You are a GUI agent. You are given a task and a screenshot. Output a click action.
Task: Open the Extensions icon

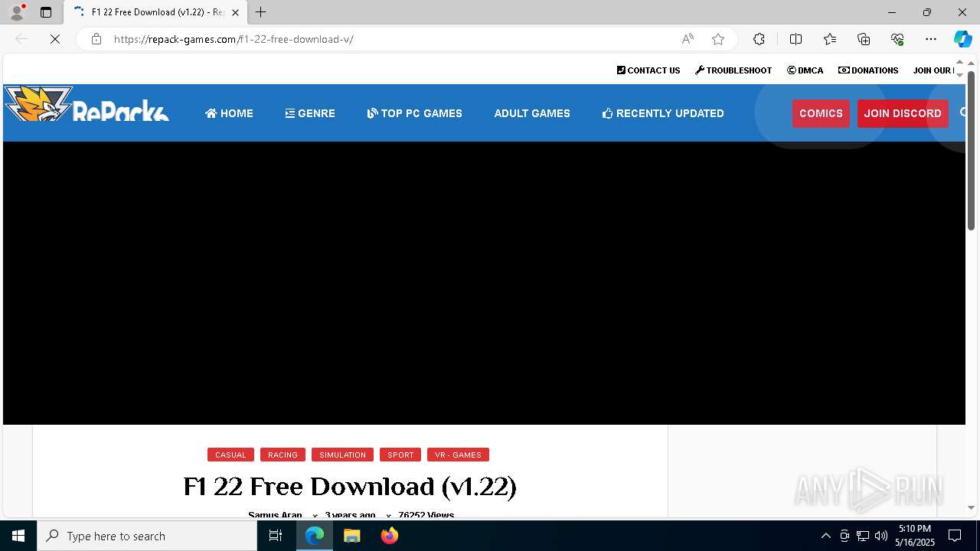(x=759, y=39)
